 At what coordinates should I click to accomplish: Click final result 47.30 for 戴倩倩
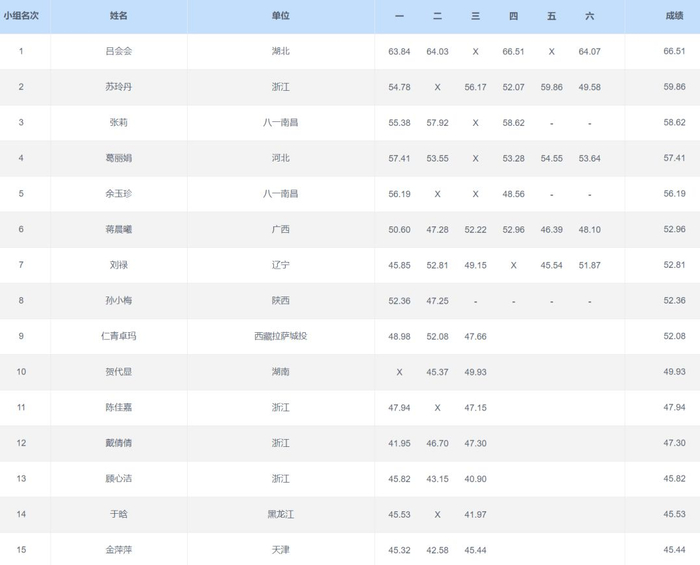point(674,443)
